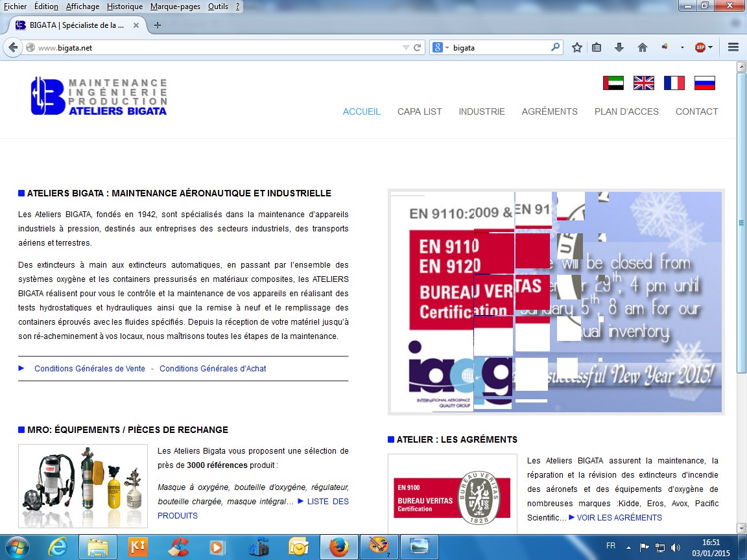Viewport: 747px width, 560px height.
Task: Open the Affichage menu
Action: pyautogui.click(x=83, y=6)
